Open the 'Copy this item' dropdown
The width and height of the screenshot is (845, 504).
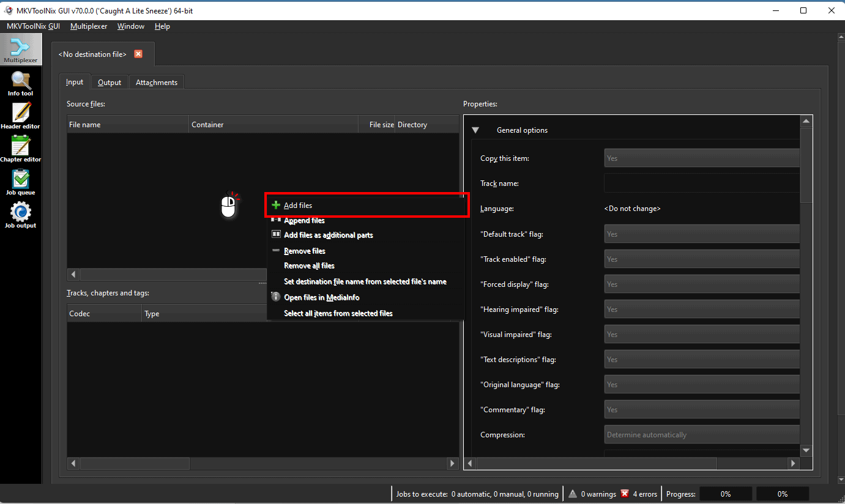(x=702, y=158)
